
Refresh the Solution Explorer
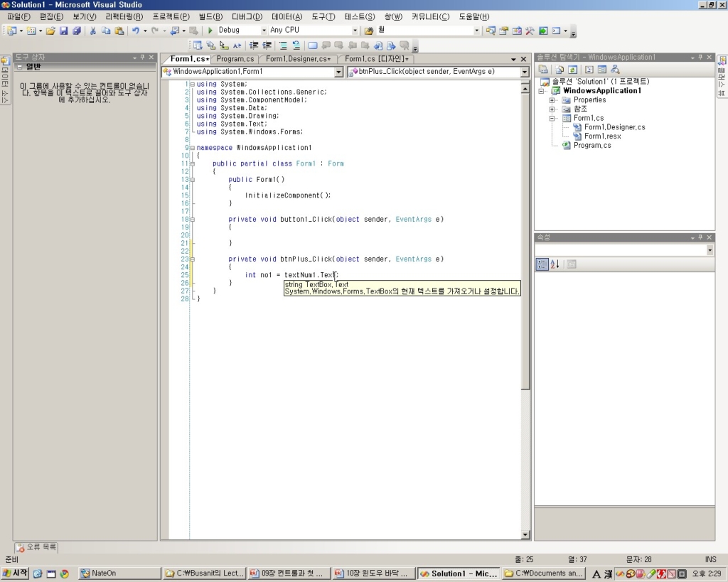point(572,70)
